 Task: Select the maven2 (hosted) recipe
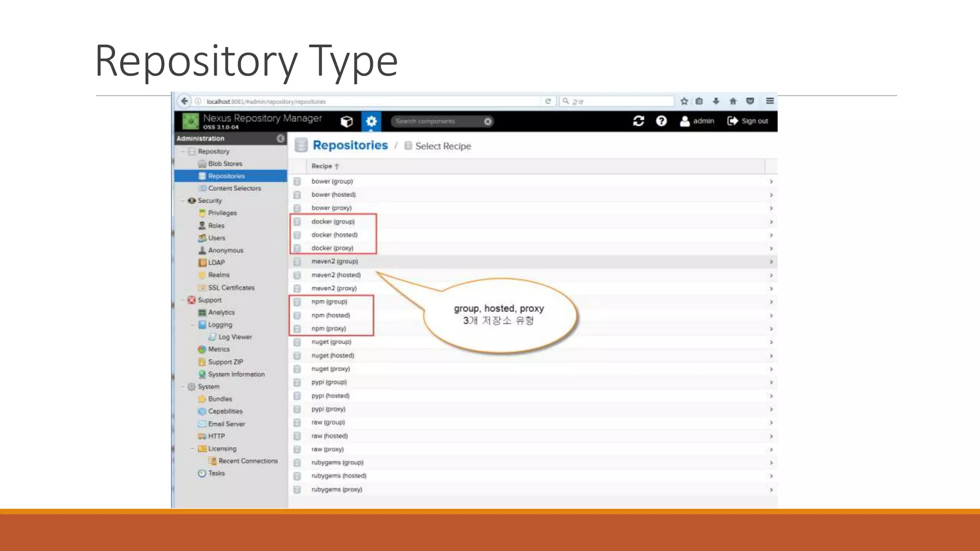(533, 275)
